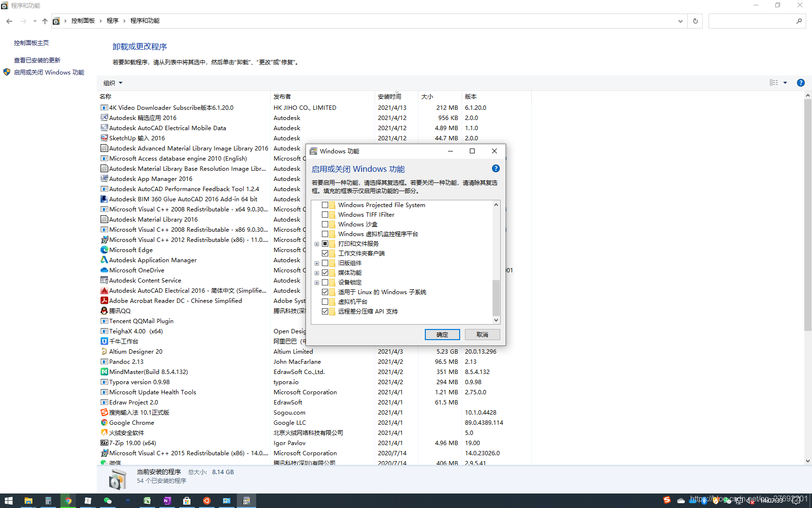
Task: Open WeChat from the taskbar
Action: [108, 501]
